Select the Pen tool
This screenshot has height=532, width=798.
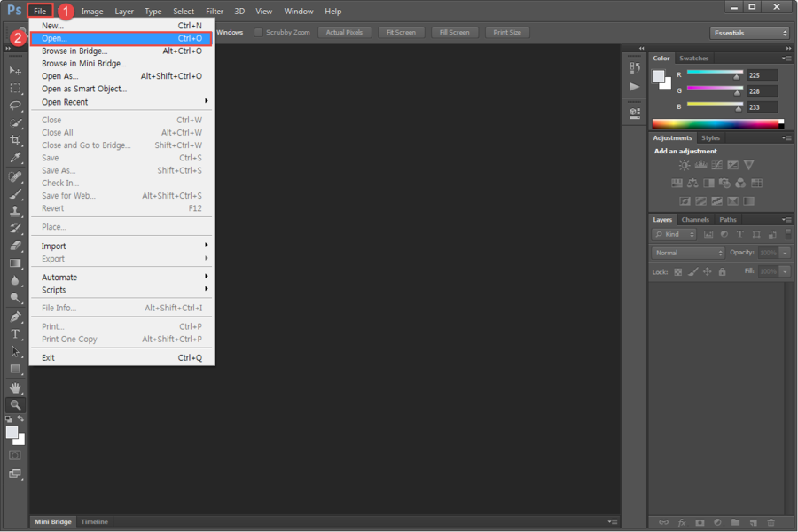(15, 317)
